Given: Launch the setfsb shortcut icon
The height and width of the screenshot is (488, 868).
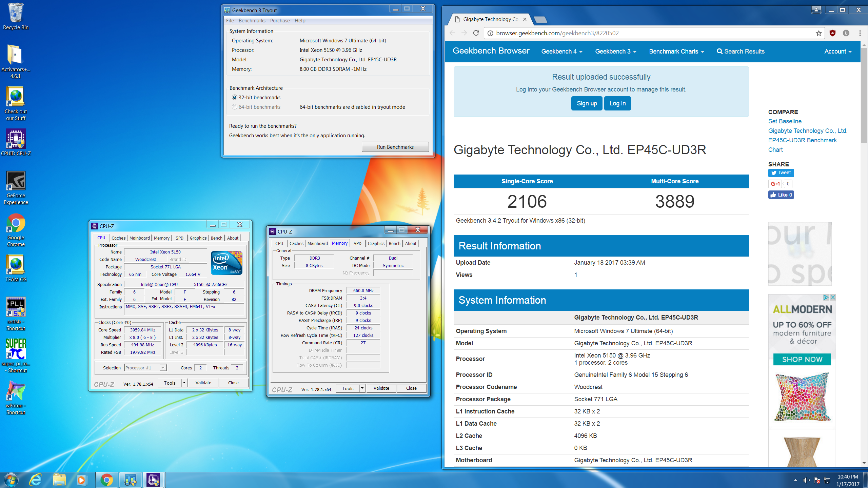Looking at the screenshot, I should click(16, 314).
